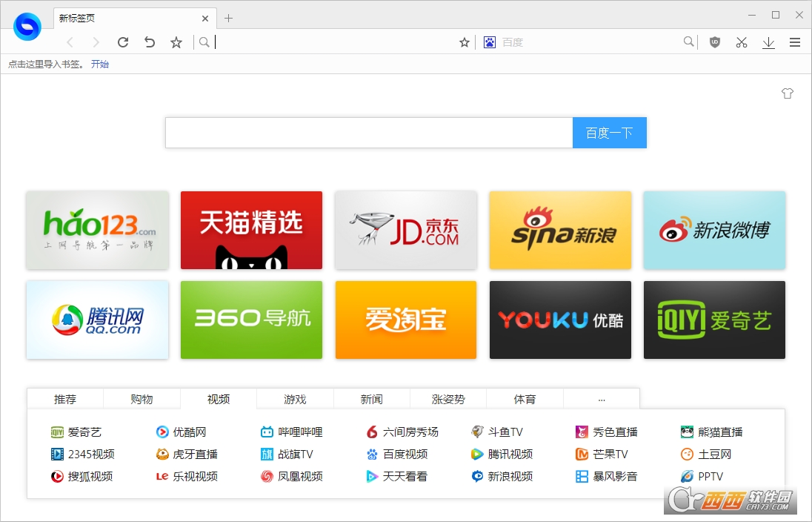The width and height of the screenshot is (812, 522).
Task: Click the address bar magnifier icon
Action: 204,42
